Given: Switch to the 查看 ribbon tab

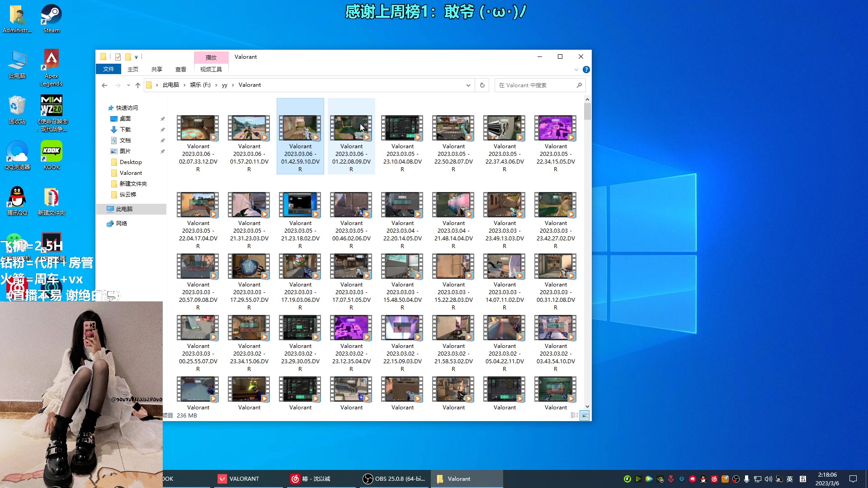Looking at the screenshot, I should [x=181, y=69].
